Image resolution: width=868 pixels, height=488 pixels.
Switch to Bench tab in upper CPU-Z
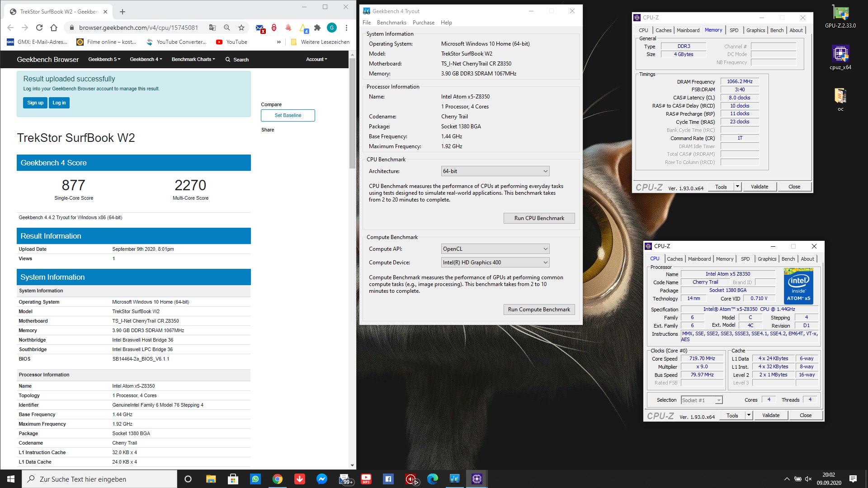point(777,30)
